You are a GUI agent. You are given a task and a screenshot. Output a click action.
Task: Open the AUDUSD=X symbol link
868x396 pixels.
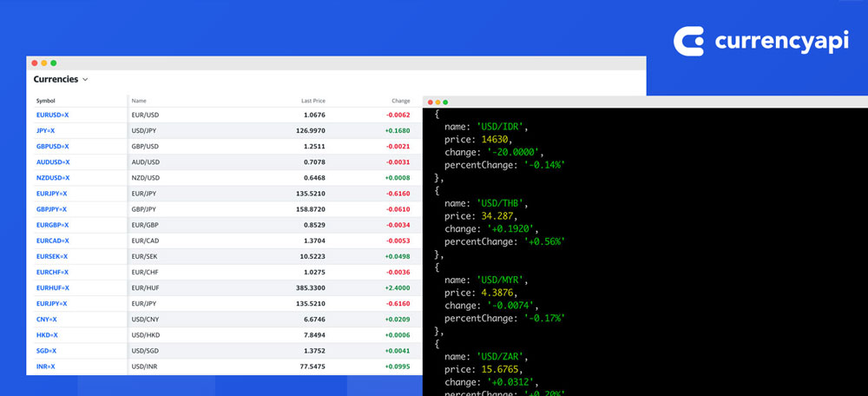point(52,162)
